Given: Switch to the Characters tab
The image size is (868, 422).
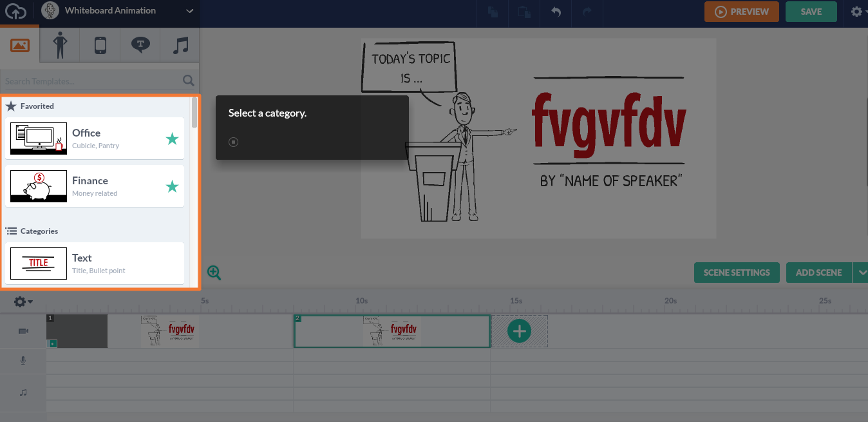Looking at the screenshot, I should 59,44.
